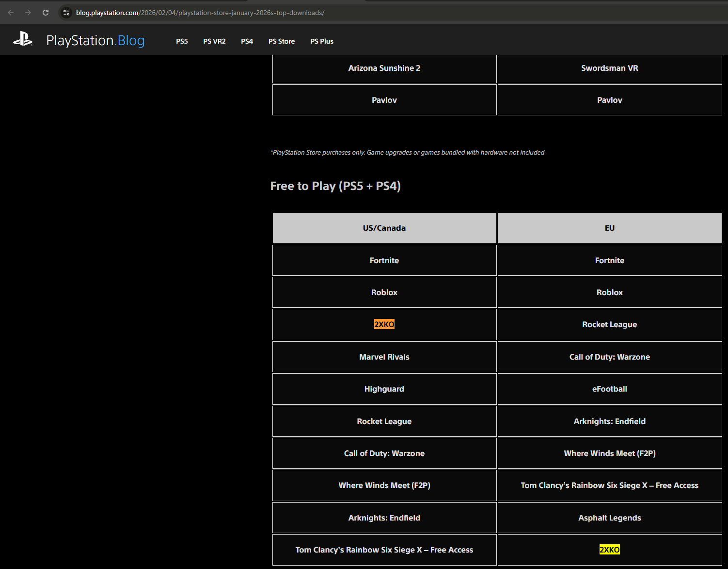The image size is (728, 569).
Task: Select the Swordsman VR cell
Action: pos(610,68)
